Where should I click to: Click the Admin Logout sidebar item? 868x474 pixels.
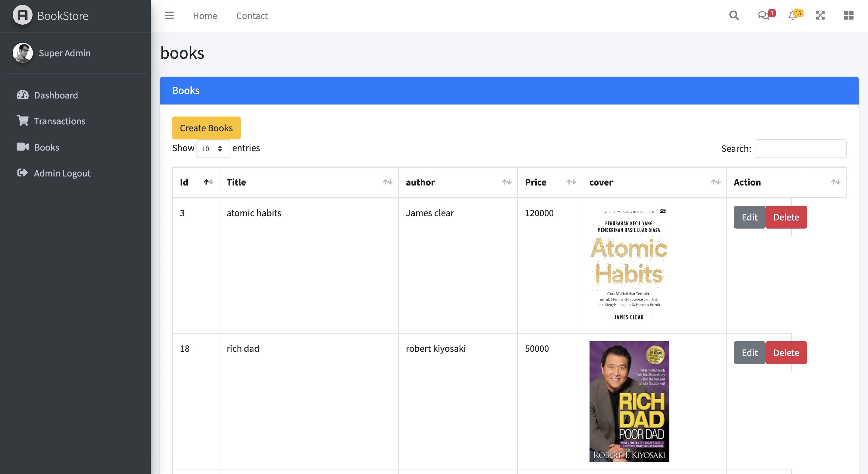tap(62, 173)
